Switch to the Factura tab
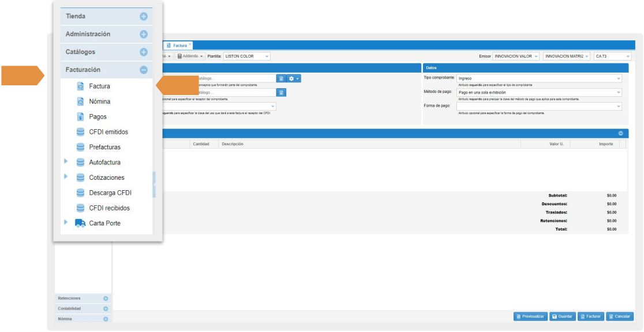Screen dimensions: 644x332 click(179, 45)
